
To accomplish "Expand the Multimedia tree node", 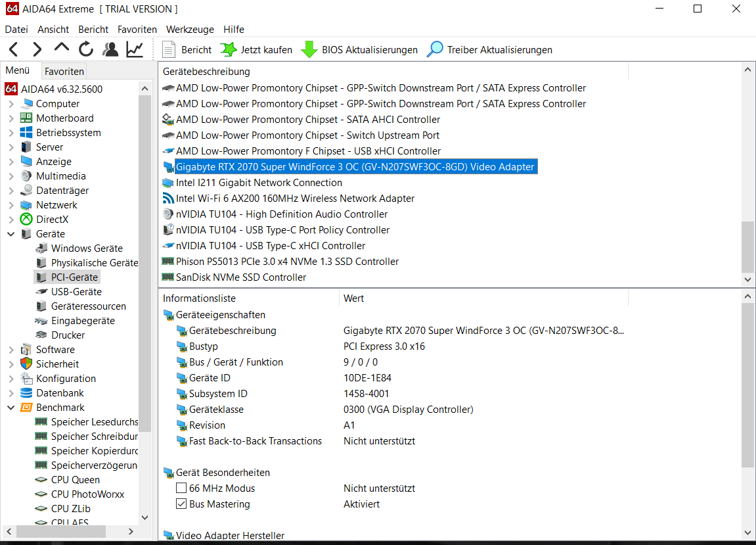I will 11,176.
